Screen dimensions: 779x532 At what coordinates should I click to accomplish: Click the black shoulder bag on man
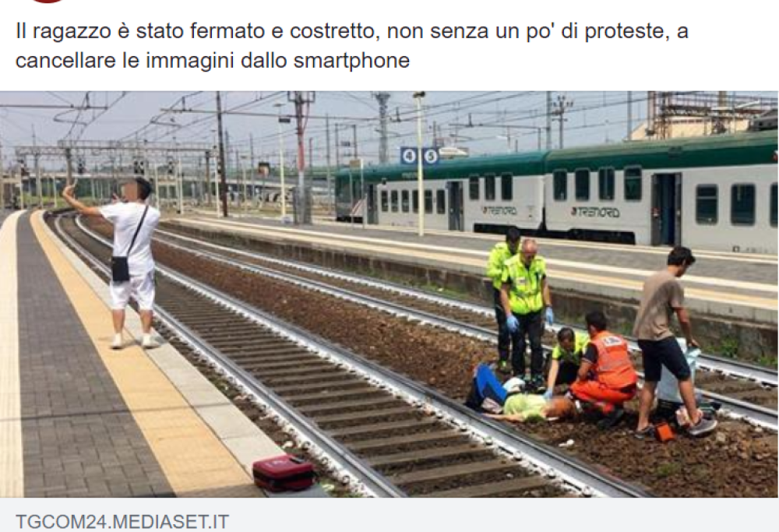[121, 268]
